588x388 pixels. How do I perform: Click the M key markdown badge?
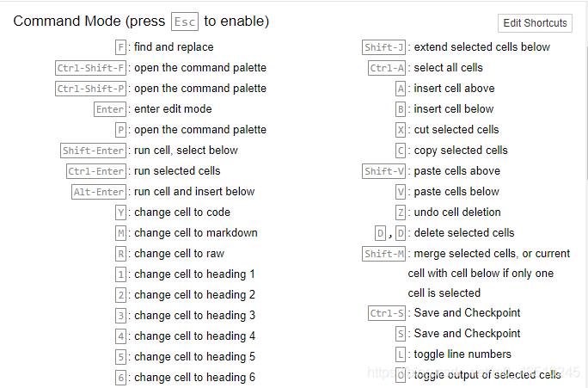tap(120, 233)
